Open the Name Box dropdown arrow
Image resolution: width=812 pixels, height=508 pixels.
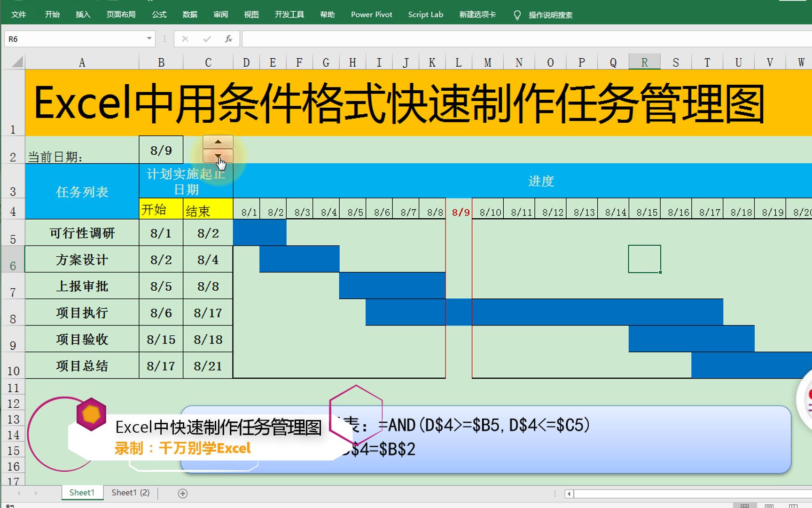tap(149, 39)
